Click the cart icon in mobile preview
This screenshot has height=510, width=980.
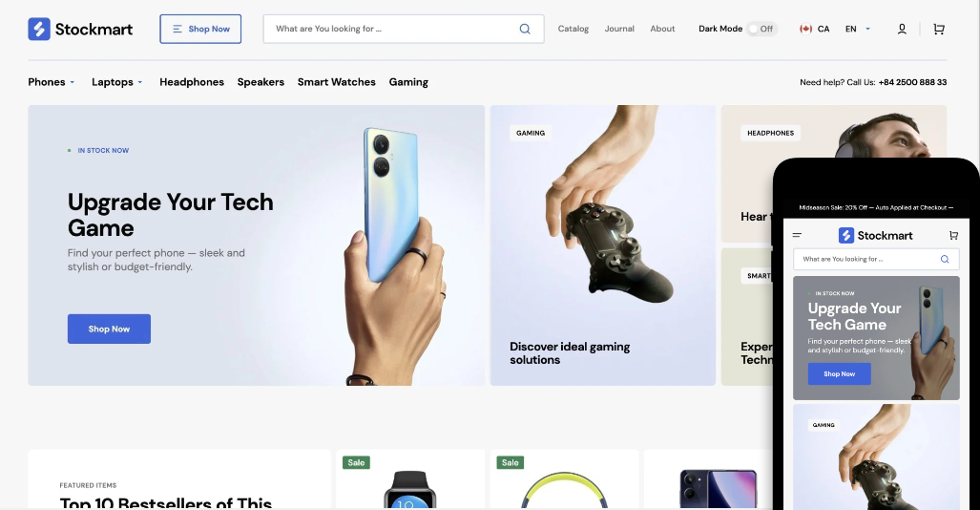[x=953, y=235]
